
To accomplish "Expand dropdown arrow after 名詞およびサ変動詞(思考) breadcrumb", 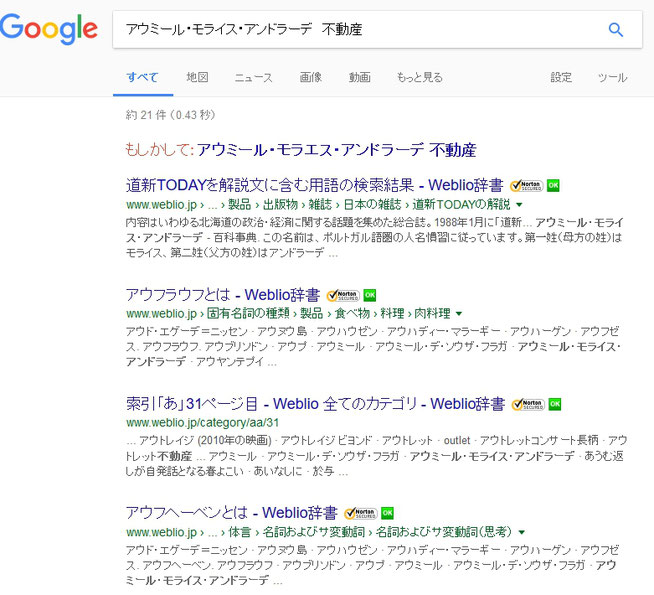I will click(521, 532).
